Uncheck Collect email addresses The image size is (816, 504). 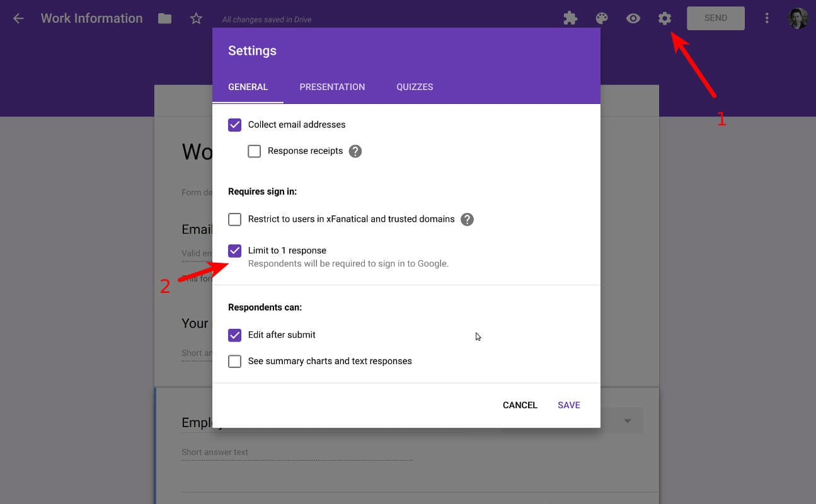click(x=234, y=125)
